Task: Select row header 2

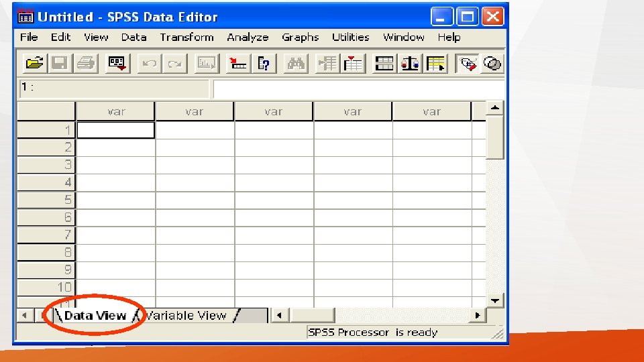Action: point(46,147)
